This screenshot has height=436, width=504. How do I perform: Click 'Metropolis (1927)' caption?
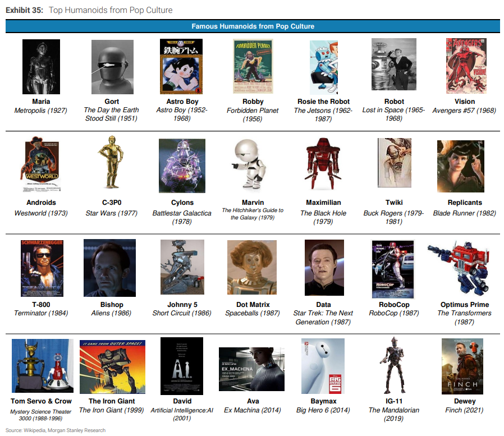click(41, 111)
